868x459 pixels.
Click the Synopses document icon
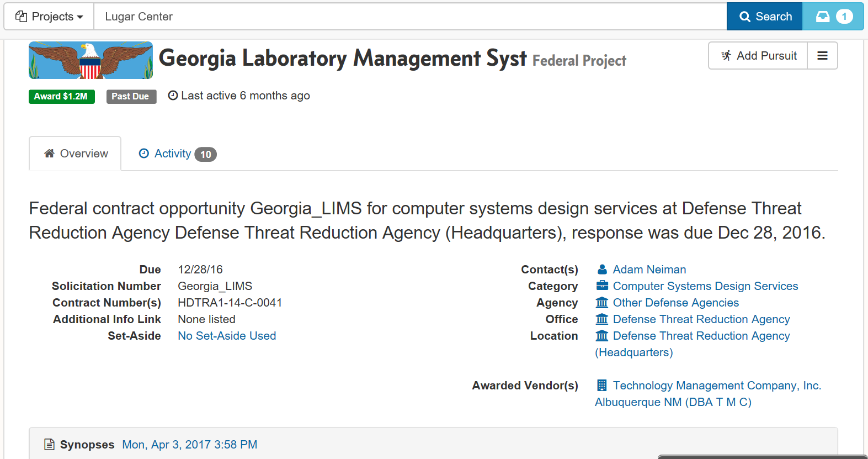click(x=50, y=445)
